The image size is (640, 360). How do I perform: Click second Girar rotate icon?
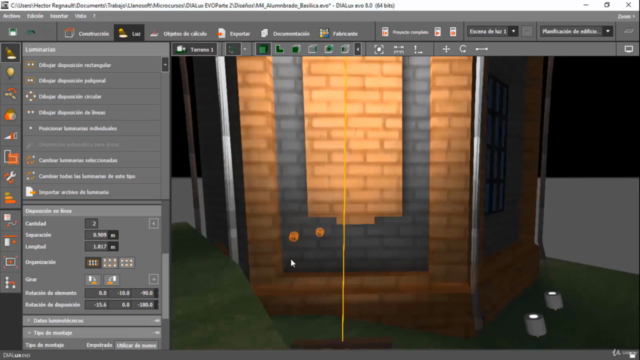[111, 280]
